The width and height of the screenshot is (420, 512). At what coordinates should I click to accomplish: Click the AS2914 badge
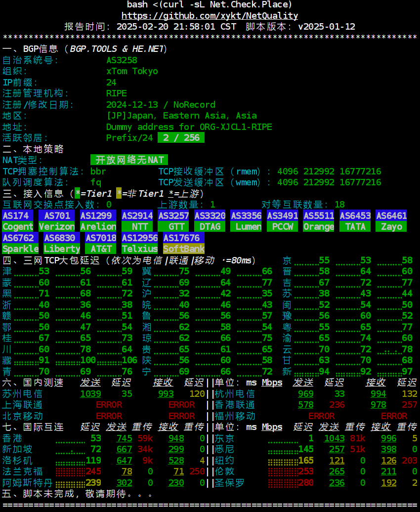[137, 215]
